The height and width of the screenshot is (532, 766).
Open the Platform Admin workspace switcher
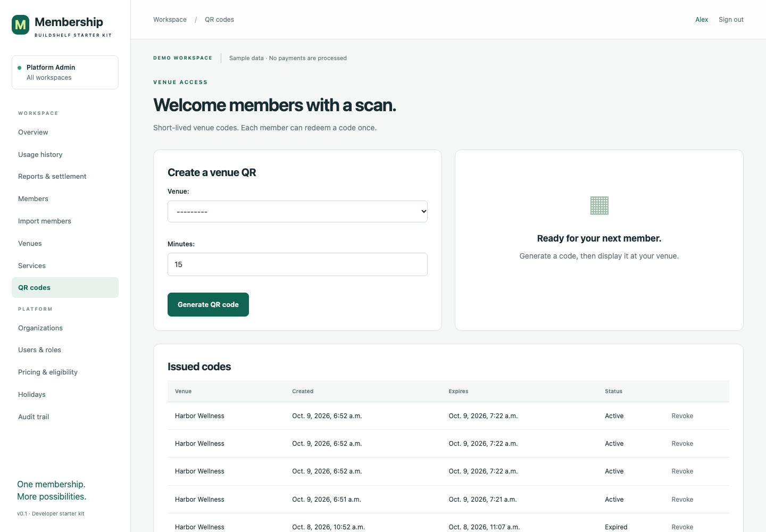(65, 72)
